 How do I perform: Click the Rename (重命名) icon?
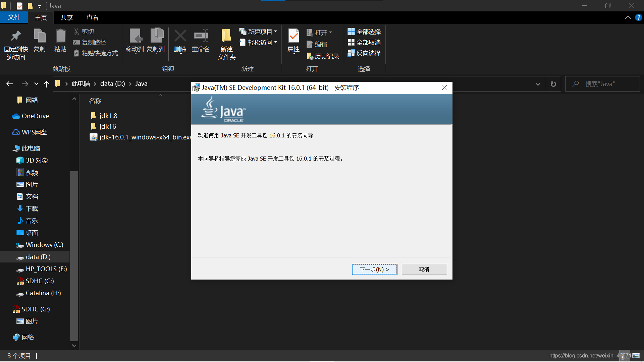pos(201,36)
